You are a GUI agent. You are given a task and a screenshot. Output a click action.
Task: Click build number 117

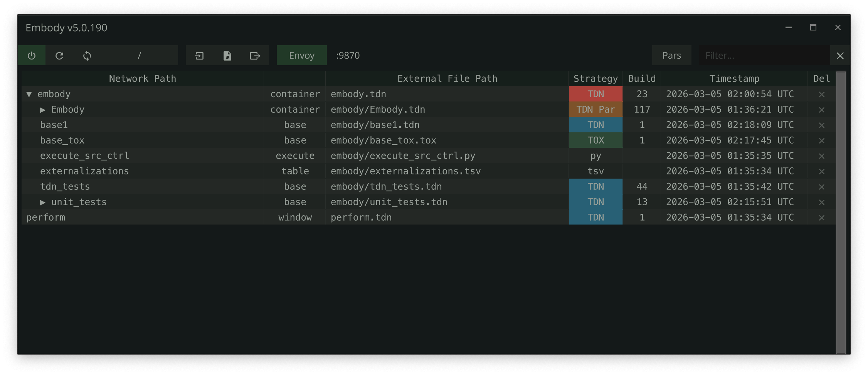pyautogui.click(x=642, y=110)
